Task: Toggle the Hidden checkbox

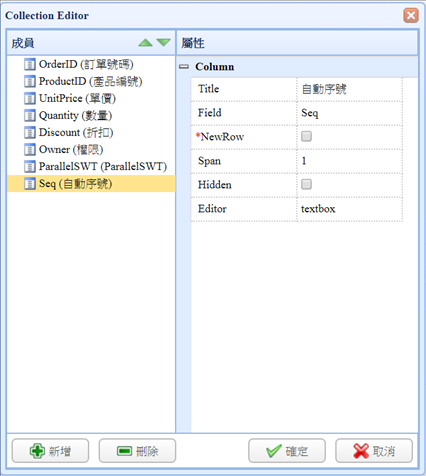Action: [306, 184]
